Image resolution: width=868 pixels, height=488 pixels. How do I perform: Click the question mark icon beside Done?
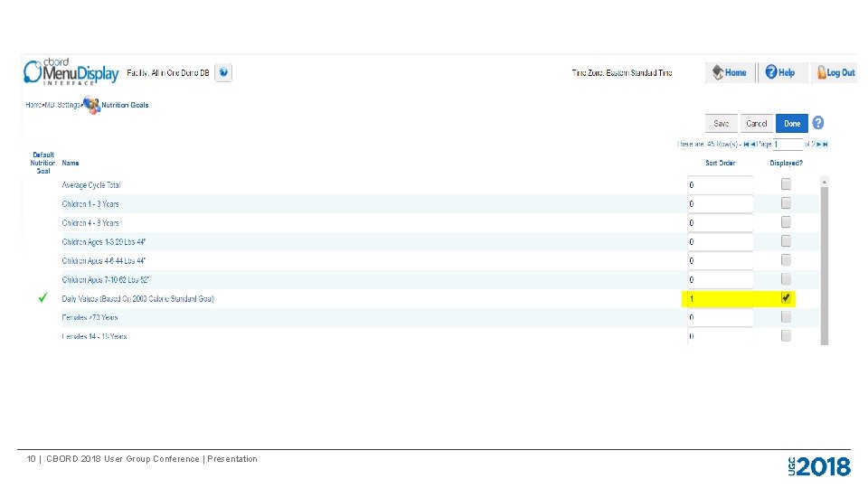tap(818, 123)
